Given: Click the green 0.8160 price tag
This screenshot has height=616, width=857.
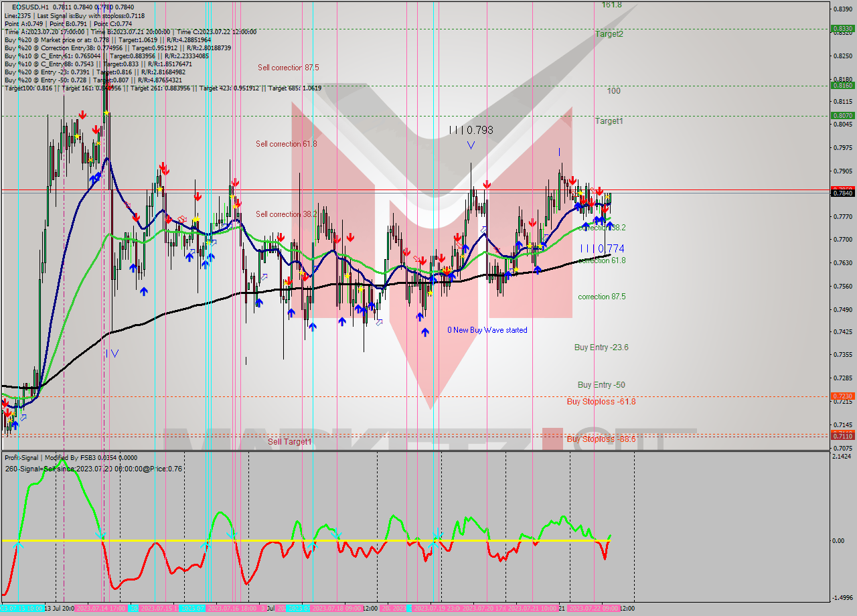Looking at the screenshot, I should (x=842, y=86).
